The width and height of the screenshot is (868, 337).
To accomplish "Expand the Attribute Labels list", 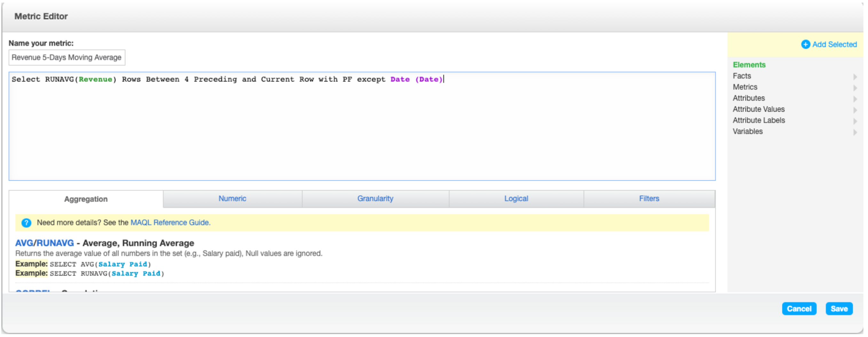I will (856, 121).
